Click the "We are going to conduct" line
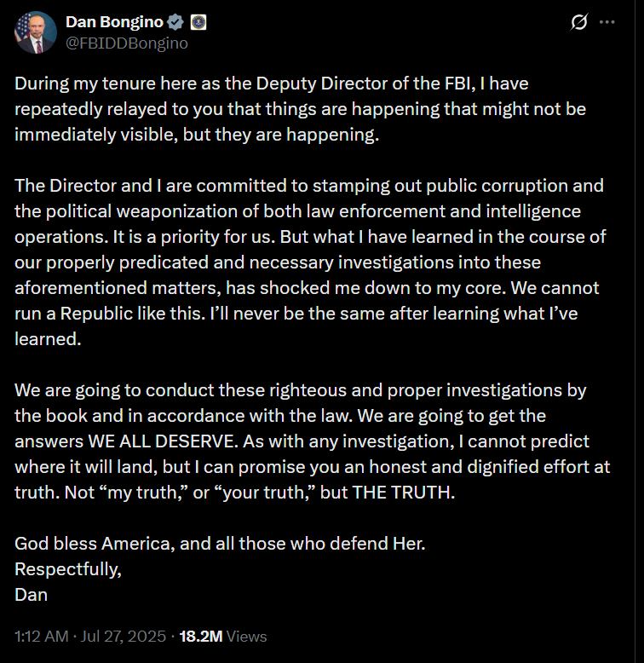This screenshot has width=644, height=663. click(301, 390)
